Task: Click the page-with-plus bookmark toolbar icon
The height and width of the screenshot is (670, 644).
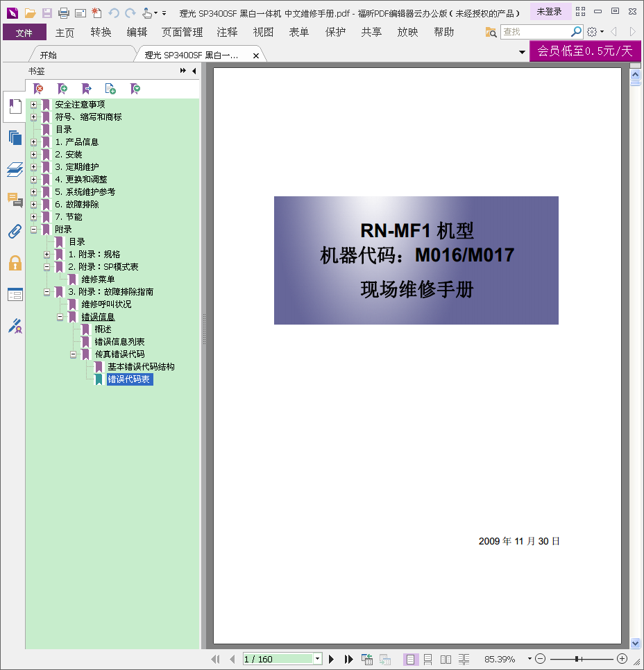Action: [x=110, y=89]
